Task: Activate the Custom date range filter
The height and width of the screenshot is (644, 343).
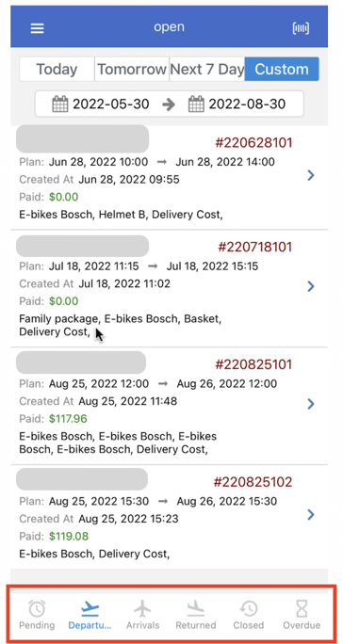Action: tap(282, 69)
